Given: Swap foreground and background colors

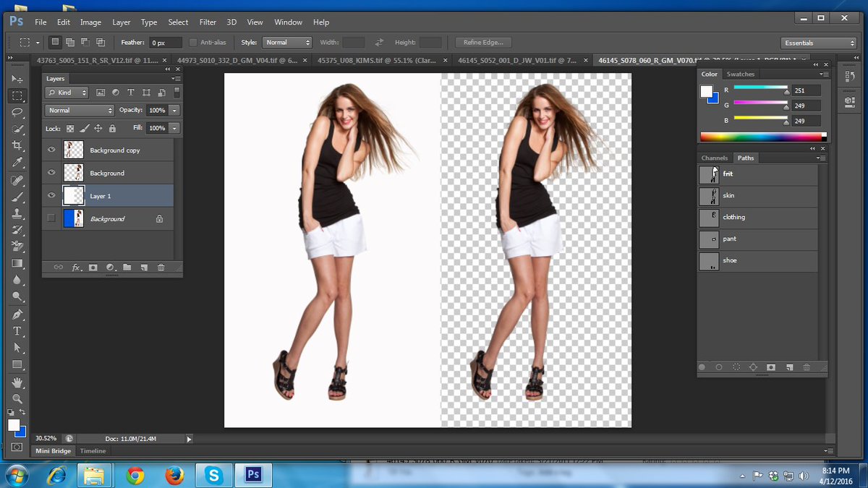Looking at the screenshot, I should 22,412.
